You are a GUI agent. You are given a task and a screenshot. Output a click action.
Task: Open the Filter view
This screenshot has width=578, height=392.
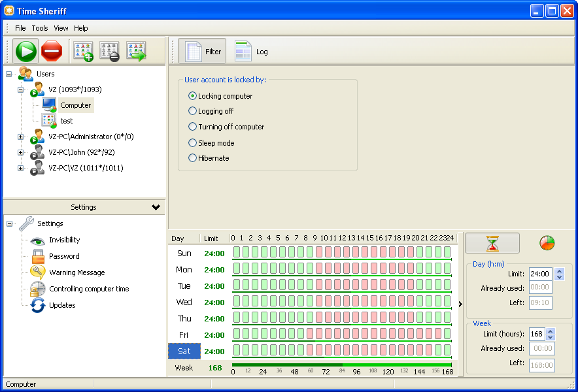click(x=202, y=52)
